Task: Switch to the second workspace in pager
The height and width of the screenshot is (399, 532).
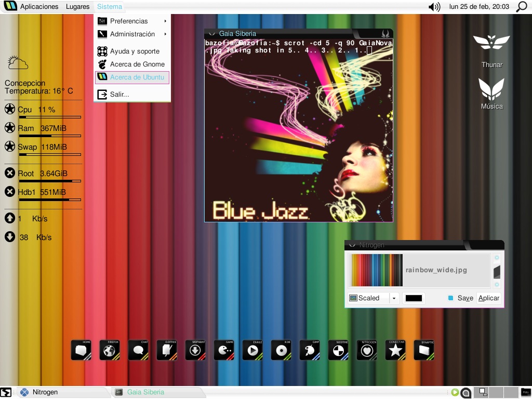Action: pos(497,392)
